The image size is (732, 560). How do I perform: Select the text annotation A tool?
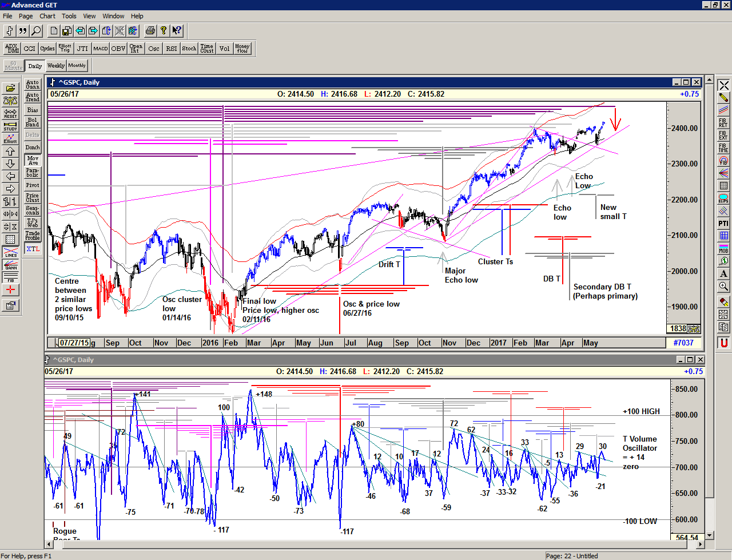click(x=723, y=273)
